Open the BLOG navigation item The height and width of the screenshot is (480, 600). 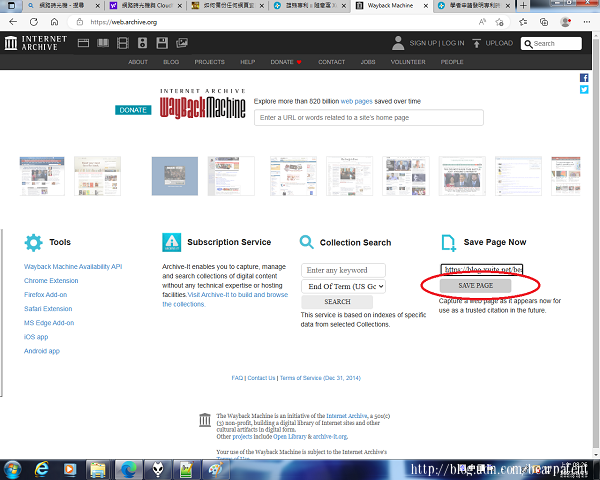pyautogui.click(x=172, y=62)
